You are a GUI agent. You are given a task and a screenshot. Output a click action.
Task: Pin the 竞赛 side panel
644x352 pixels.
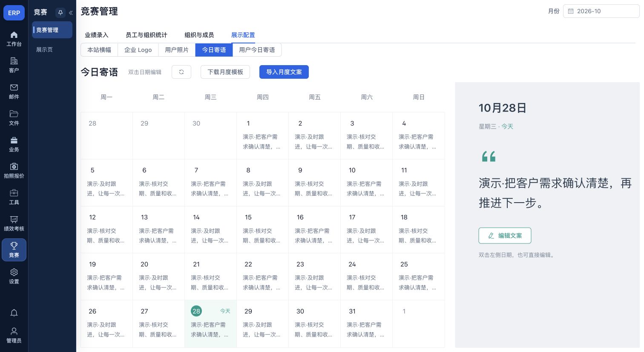coord(60,12)
